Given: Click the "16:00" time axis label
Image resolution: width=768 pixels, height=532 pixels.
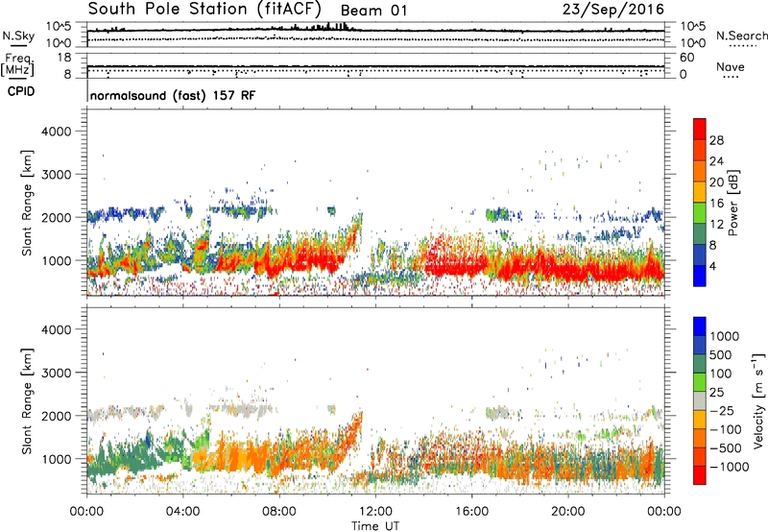Looking at the screenshot, I should point(471,512).
